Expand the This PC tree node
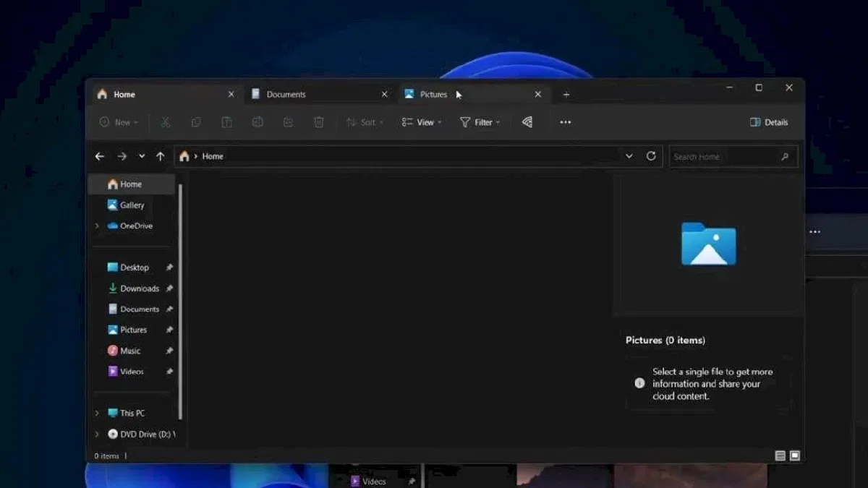The image size is (868, 488). tap(97, 413)
